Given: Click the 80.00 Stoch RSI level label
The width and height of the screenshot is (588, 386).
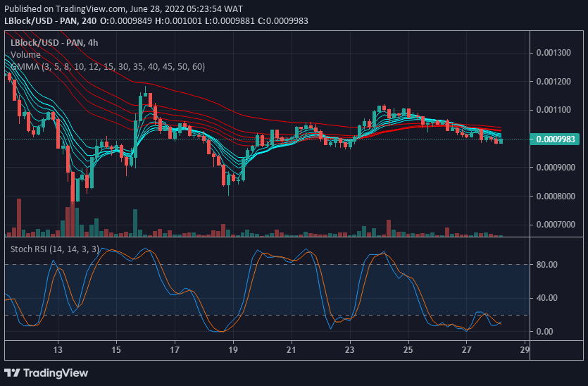Looking at the screenshot, I should (546, 264).
